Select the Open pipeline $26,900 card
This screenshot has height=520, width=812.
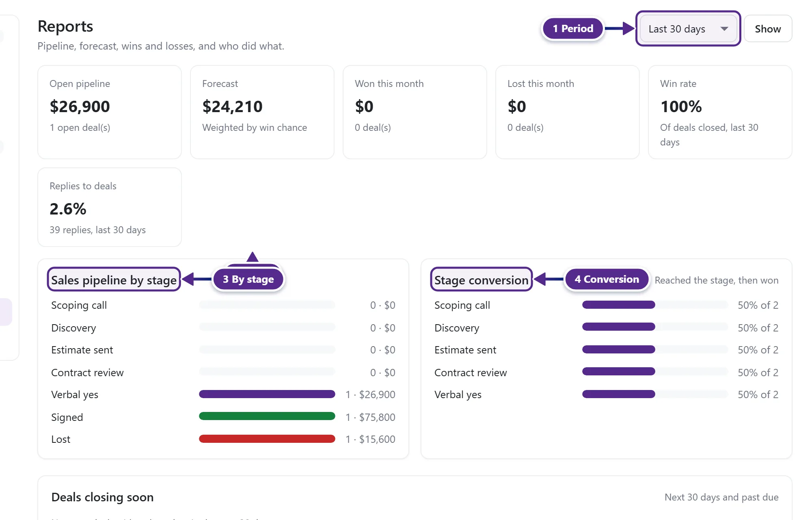110,112
